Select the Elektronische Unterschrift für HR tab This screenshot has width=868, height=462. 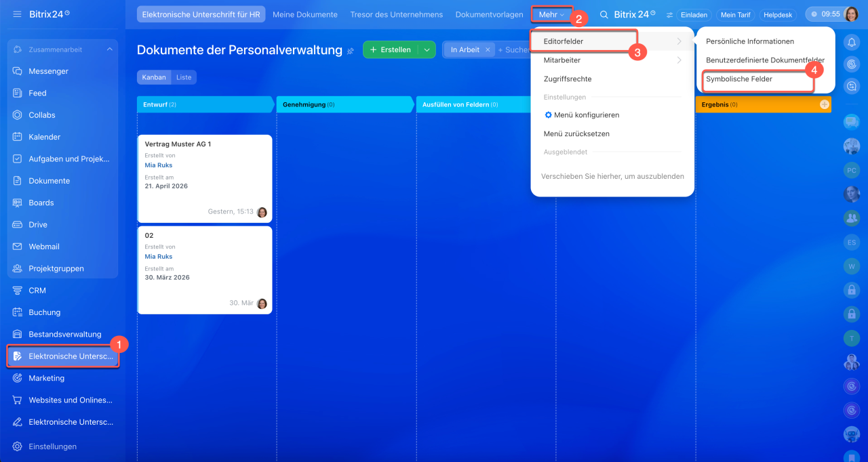tap(199, 14)
